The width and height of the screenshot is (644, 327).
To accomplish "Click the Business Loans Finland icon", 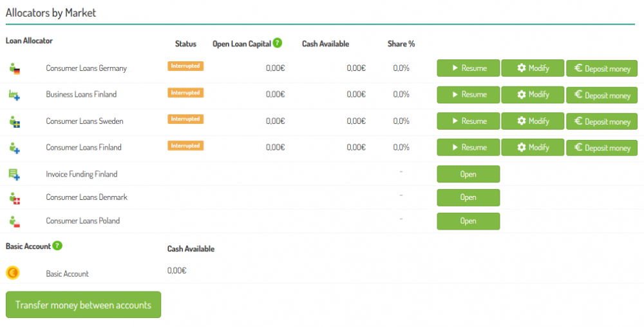I will [x=14, y=95].
